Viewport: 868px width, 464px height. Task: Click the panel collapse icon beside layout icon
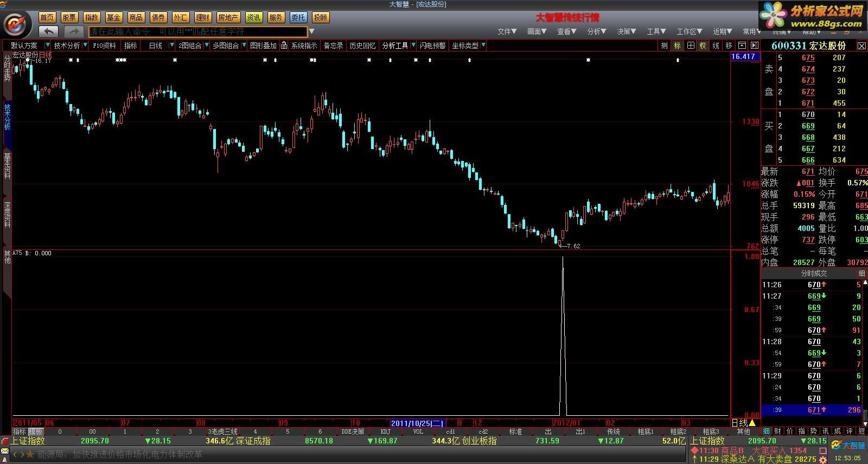[754, 46]
